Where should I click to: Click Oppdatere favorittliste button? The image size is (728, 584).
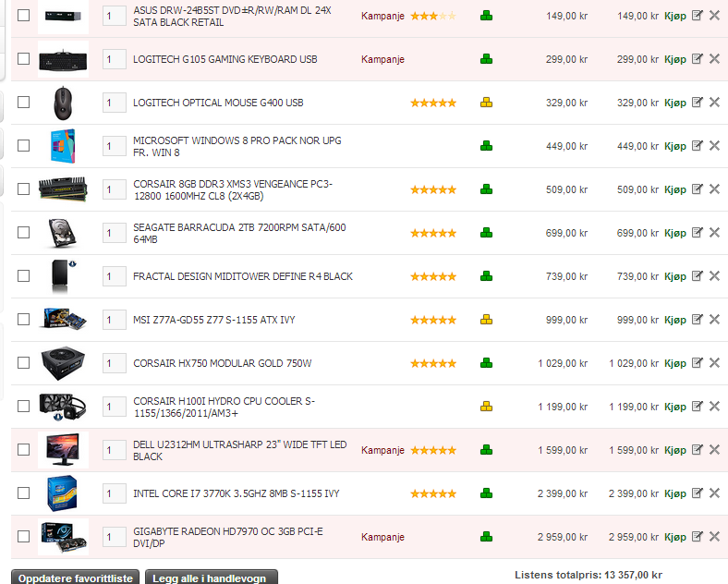point(75,578)
